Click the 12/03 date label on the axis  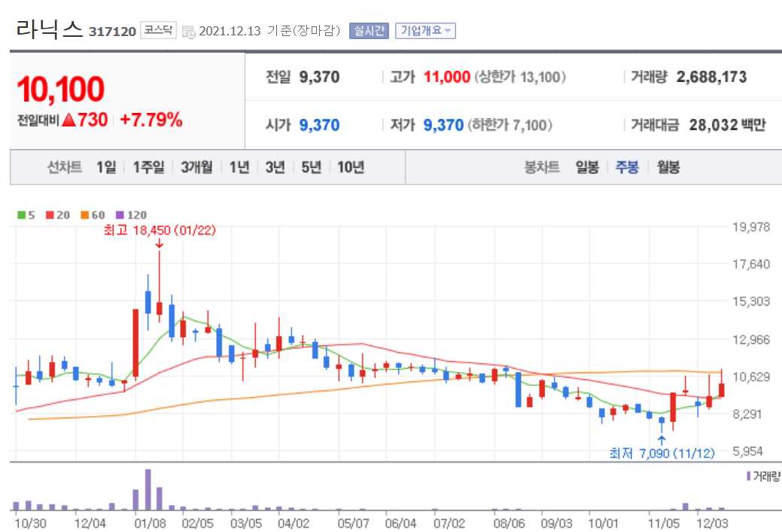tap(712, 524)
